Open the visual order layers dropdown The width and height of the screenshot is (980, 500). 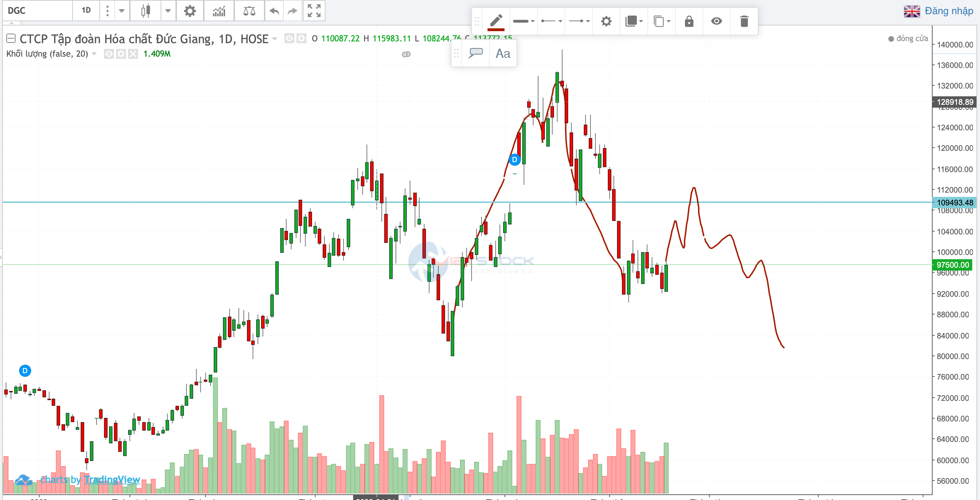[x=634, y=21]
